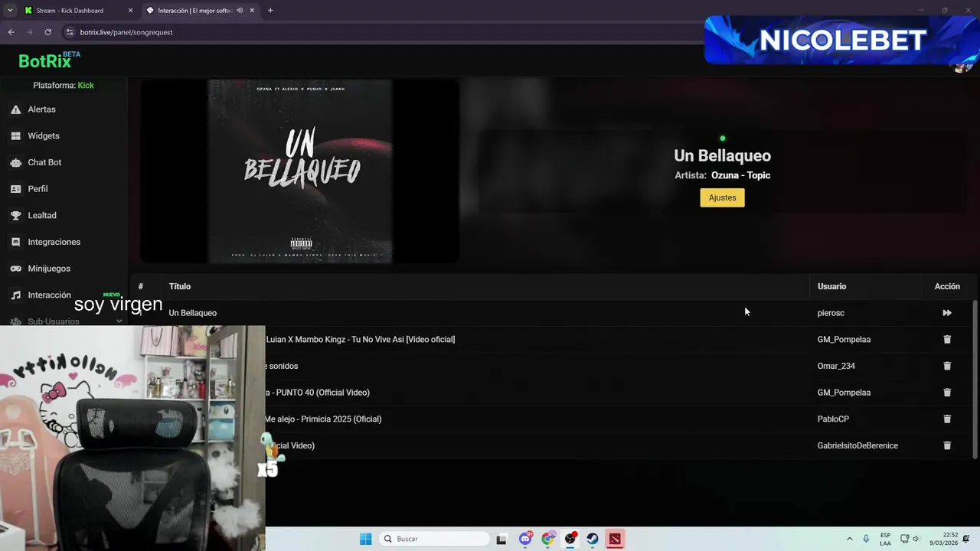Click username Omar_234
This screenshot has height=551, width=980.
836,366
